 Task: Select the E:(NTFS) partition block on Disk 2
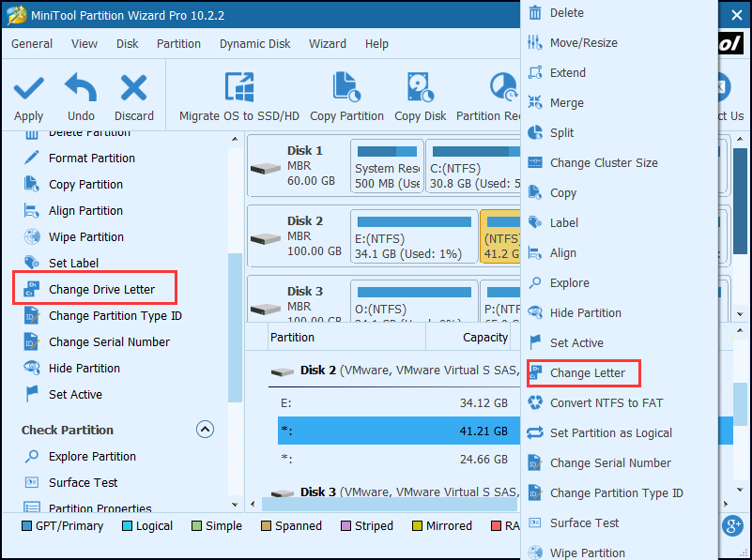[x=414, y=236]
